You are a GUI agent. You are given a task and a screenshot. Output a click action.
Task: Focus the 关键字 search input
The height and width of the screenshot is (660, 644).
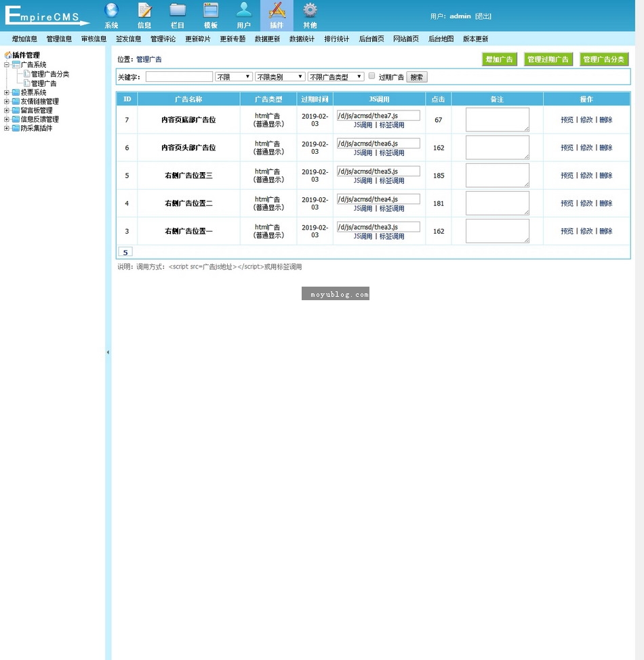[x=179, y=77]
